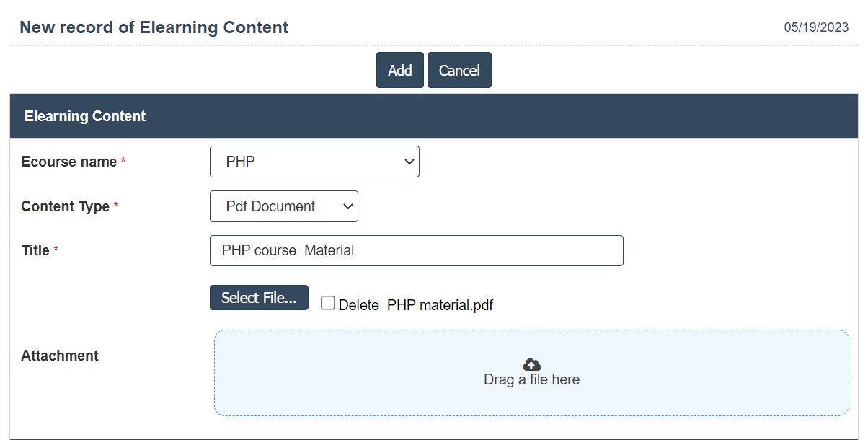Viewport: 868px width, 440px height.
Task: Click the Attachment field label
Action: [60, 356]
